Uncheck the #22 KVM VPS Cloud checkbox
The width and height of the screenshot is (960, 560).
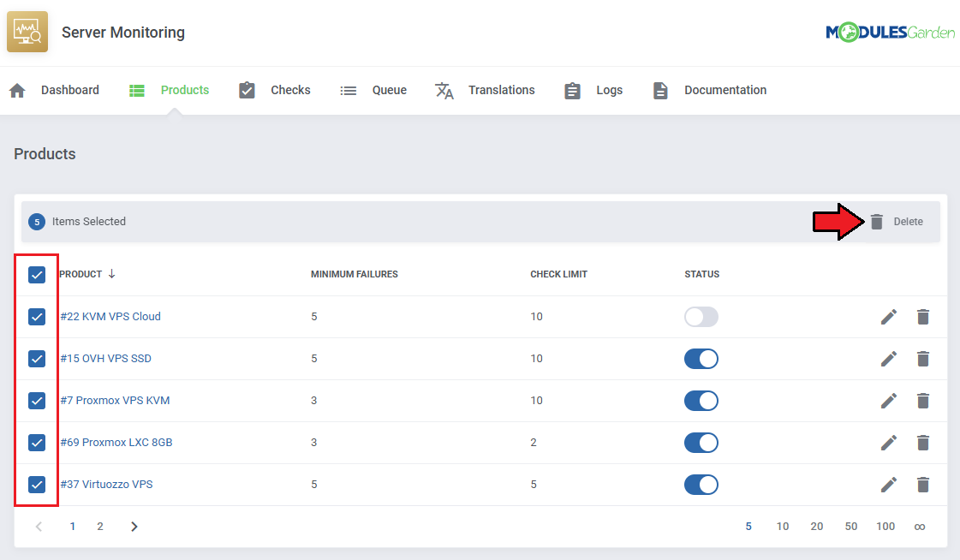pyautogui.click(x=37, y=317)
